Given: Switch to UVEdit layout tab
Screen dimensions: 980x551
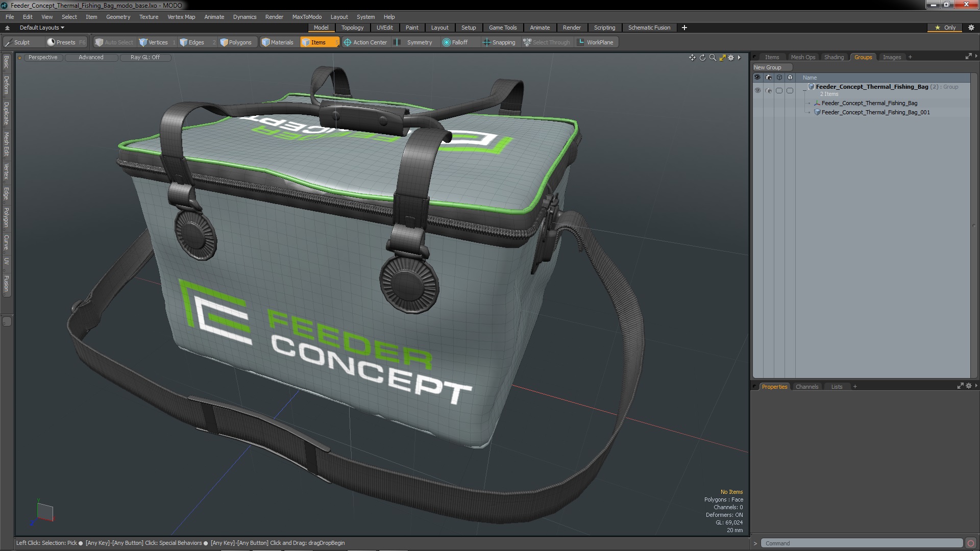Looking at the screenshot, I should (384, 28).
